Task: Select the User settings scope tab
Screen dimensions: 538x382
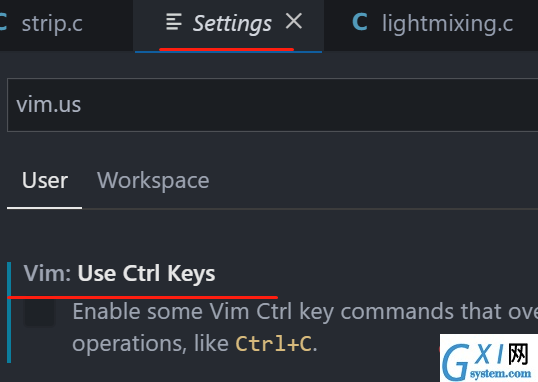Action: pyautogui.click(x=45, y=180)
